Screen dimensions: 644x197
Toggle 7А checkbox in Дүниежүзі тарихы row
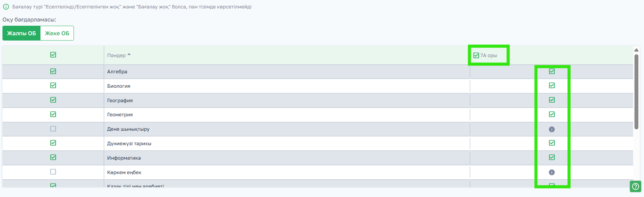(552, 143)
